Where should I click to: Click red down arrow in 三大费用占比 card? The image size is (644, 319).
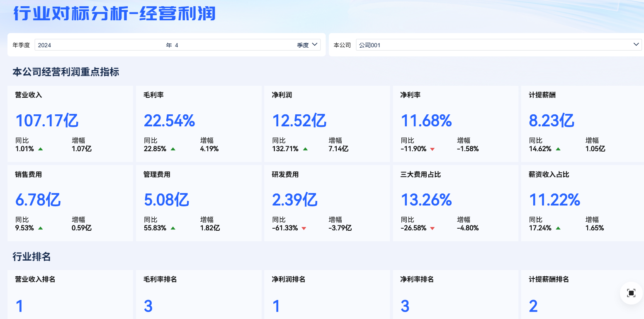pos(433,228)
